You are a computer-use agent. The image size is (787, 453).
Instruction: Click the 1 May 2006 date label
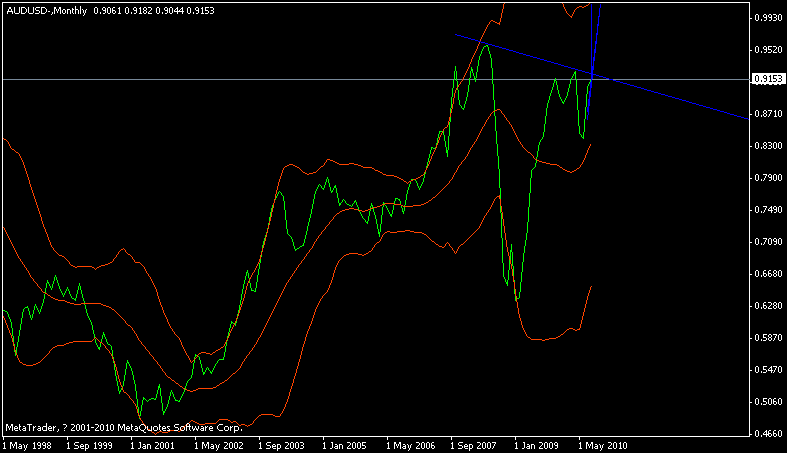tap(411, 445)
